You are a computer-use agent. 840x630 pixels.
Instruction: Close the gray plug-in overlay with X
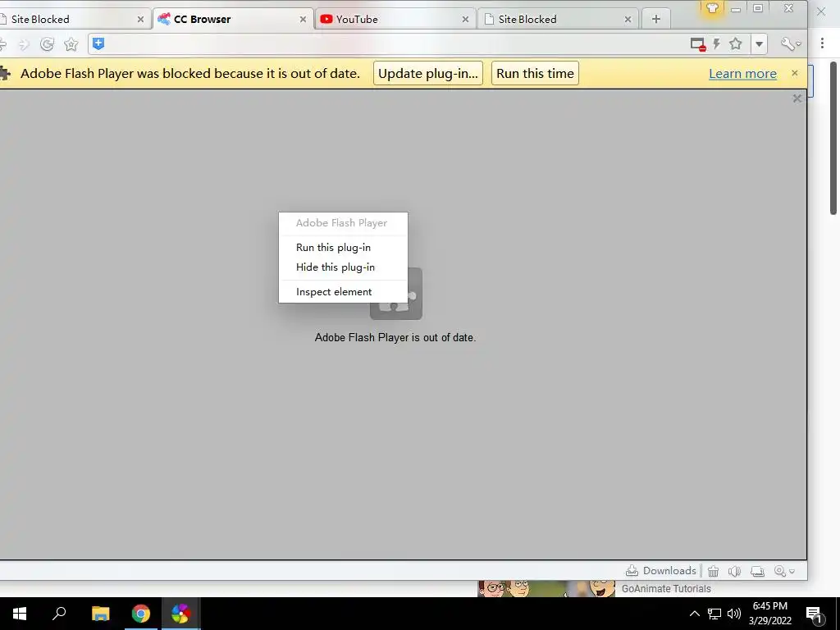797,98
